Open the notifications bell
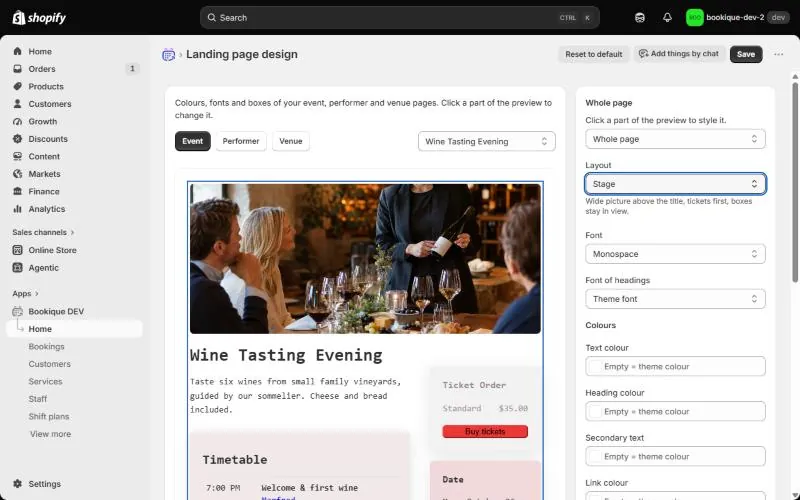Image resolution: width=800 pixels, height=500 pixels. pyautogui.click(x=667, y=18)
